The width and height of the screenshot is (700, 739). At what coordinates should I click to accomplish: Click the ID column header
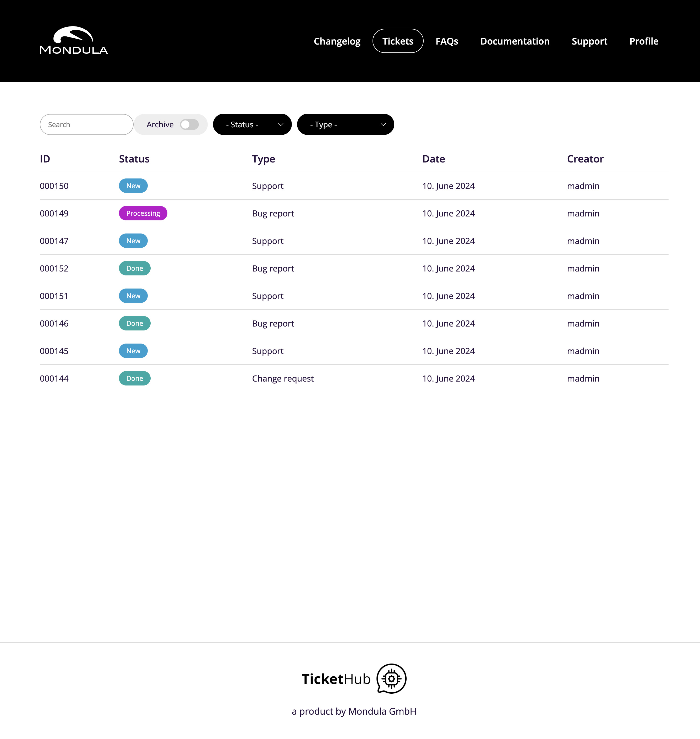(x=45, y=159)
